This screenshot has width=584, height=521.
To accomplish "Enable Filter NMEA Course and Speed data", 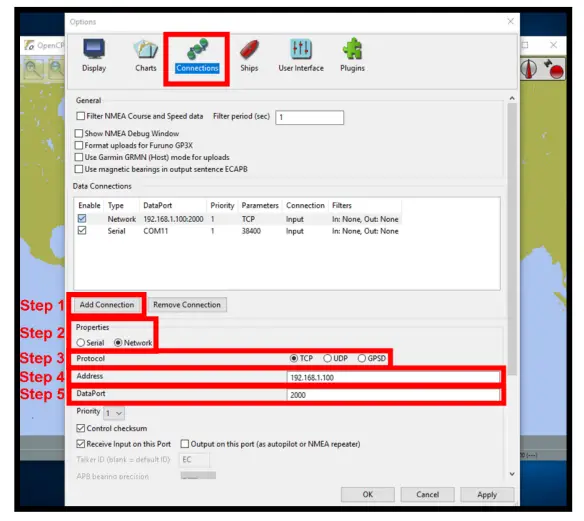I will point(80,116).
